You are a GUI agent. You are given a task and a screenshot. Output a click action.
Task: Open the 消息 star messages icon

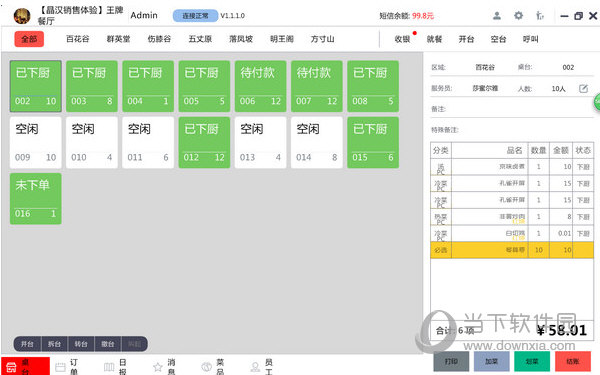click(158, 367)
